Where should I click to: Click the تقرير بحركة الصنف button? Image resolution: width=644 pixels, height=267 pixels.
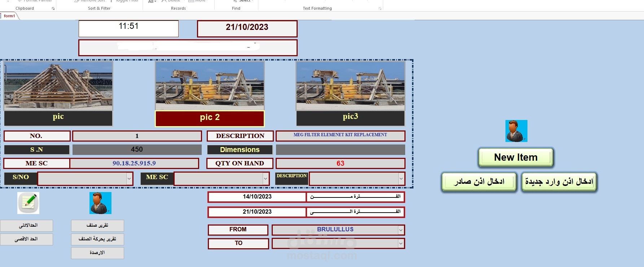click(97, 239)
